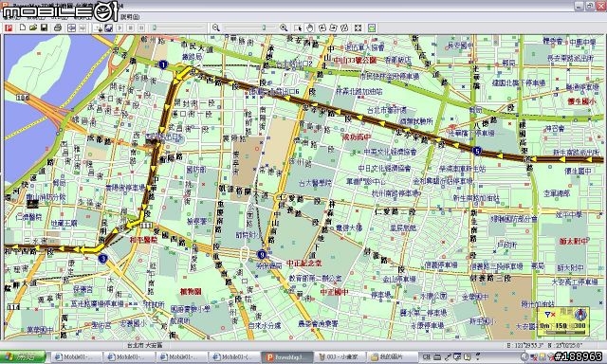Click route waypoint marker 9

[262, 255]
